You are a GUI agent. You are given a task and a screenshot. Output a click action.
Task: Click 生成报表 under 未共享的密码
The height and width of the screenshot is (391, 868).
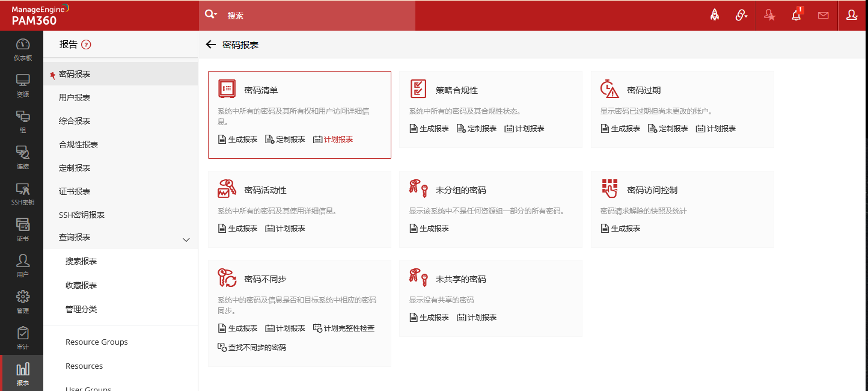[429, 317]
